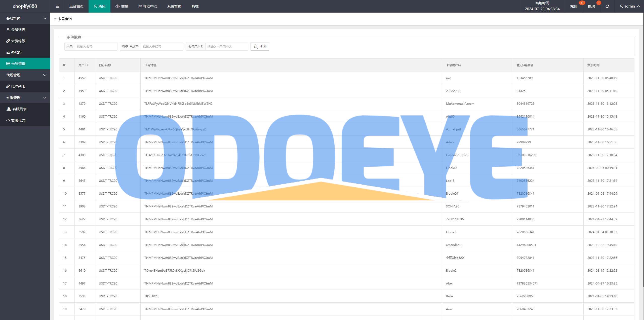Click card username 小丽Xiao520
This screenshot has width=644, height=320.
click(x=455, y=258)
